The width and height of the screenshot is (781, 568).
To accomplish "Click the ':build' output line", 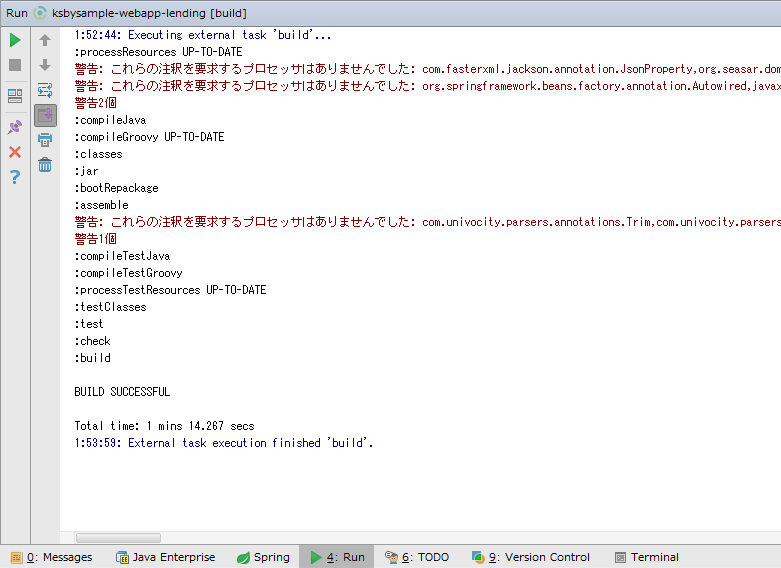I will pyautogui.click(x=93, y=358).
